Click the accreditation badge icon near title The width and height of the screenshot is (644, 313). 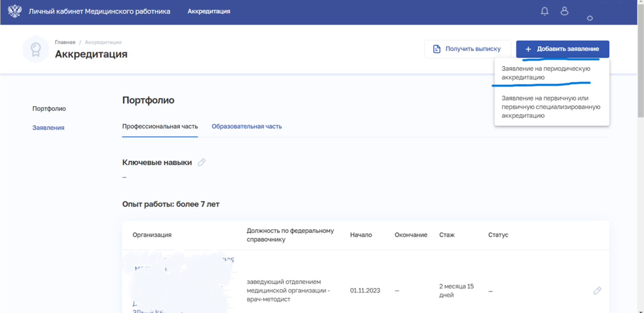click(x=35, y=49)
